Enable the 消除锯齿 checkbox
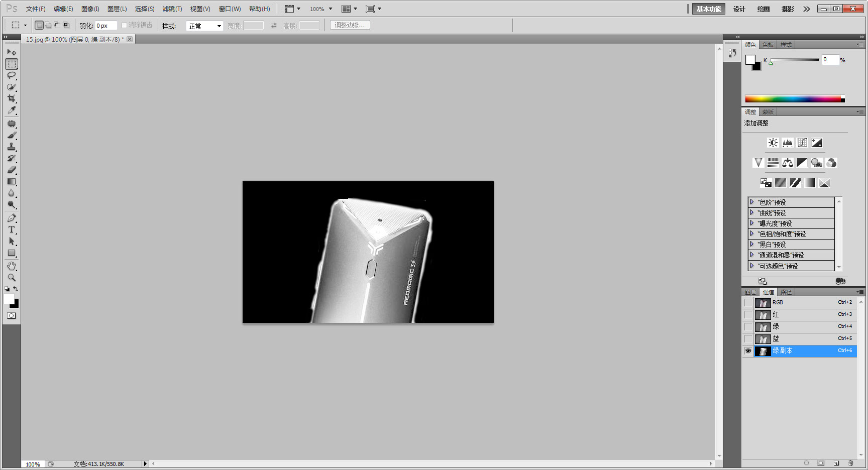The image size is (868, 470). pos(124,25)
